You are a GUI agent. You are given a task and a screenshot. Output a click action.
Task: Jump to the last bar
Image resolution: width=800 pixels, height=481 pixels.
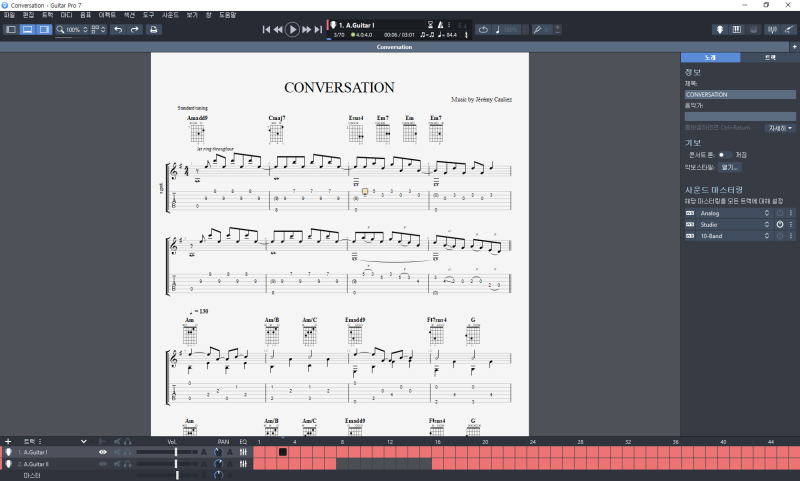(x=318, y=30)
